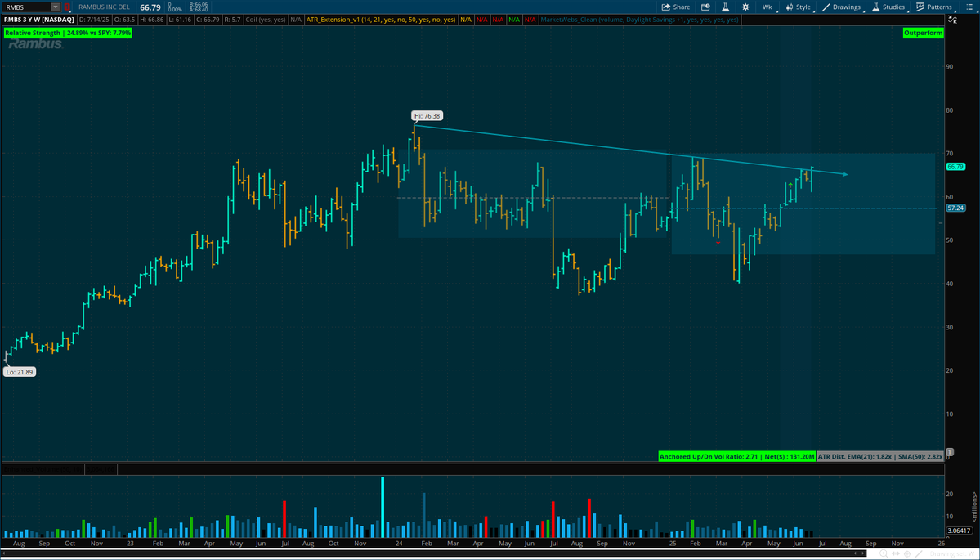The height and width of the screenshot is (560, 980).
Task: Open the symbol dropdown arrow next to RMBS
Action: [56, 7]
